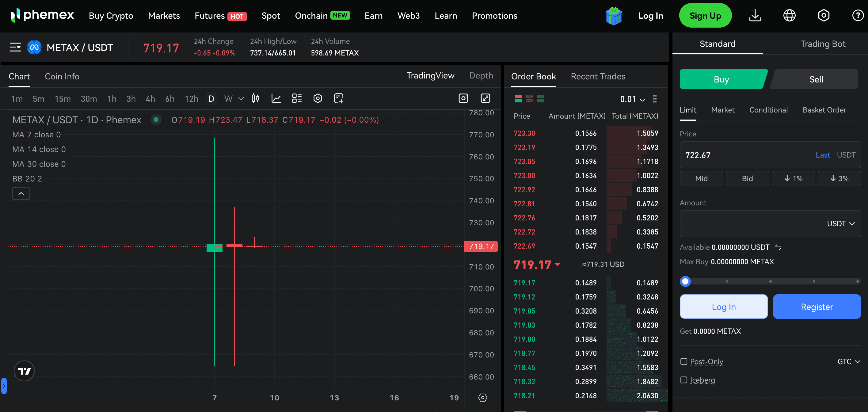The image size is (868, 412).
Task: Switch to the Recent Trades tab
Action: coord(598,76)
